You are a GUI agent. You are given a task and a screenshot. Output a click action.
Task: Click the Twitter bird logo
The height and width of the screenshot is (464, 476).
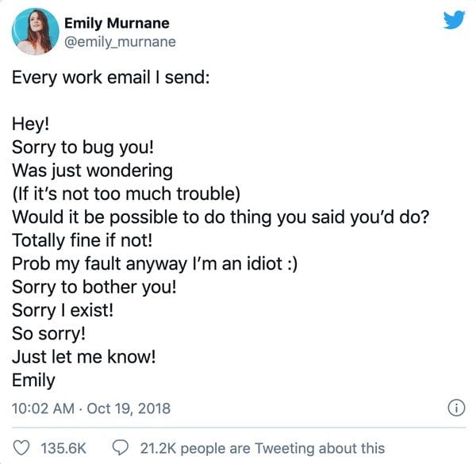click(453, 21)
